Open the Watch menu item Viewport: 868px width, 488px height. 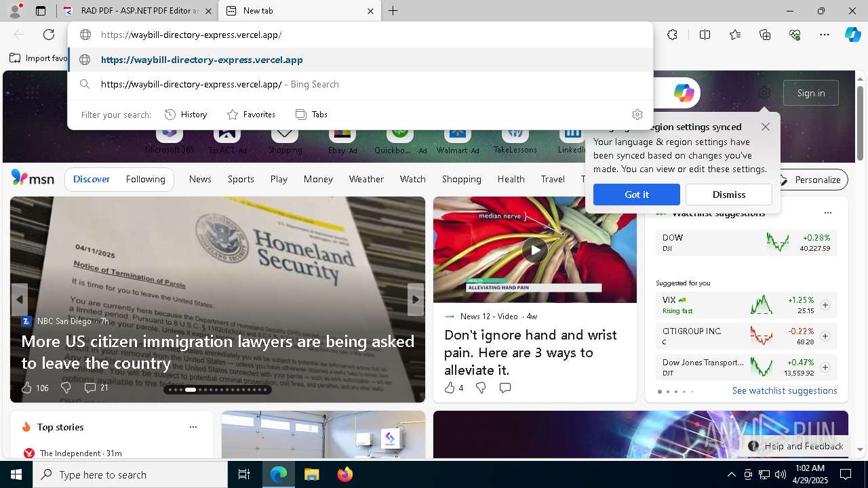tap(412, 179)
